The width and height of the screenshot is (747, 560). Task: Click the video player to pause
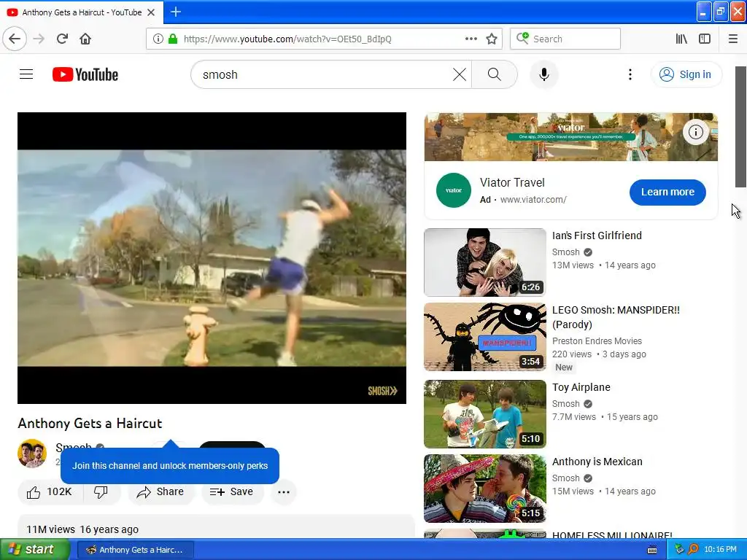[212, 257]
